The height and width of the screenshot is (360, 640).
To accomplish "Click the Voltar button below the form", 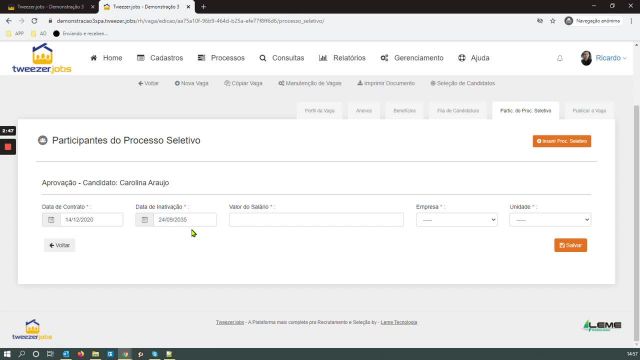I will [60, 245].
